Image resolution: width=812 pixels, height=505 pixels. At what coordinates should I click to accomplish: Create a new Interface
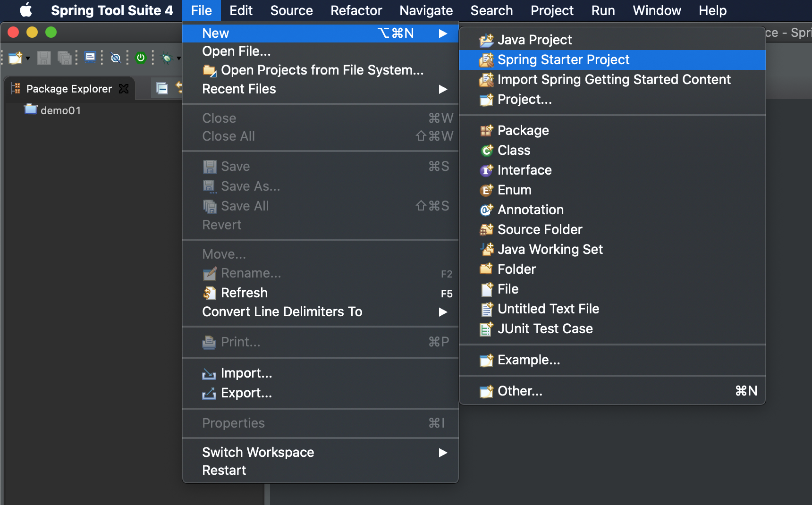click(612, 170)
